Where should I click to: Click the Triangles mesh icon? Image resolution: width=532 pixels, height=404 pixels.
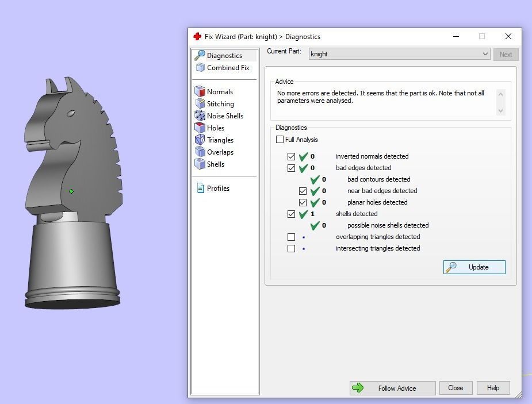(x=200, y=140)
